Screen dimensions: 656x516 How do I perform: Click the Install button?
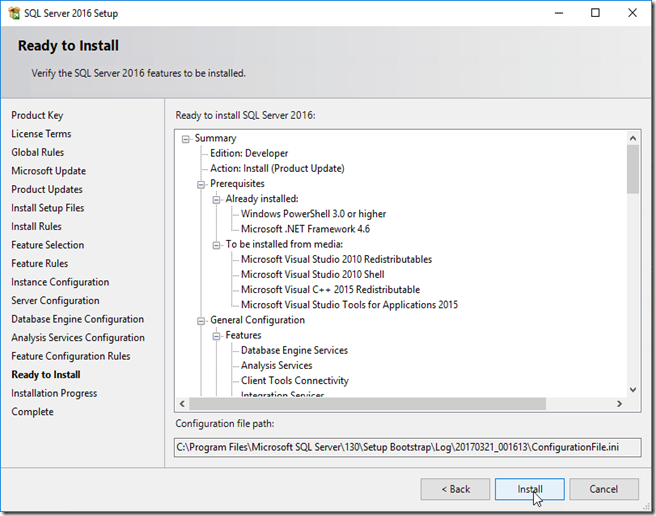tap(530, 489)
